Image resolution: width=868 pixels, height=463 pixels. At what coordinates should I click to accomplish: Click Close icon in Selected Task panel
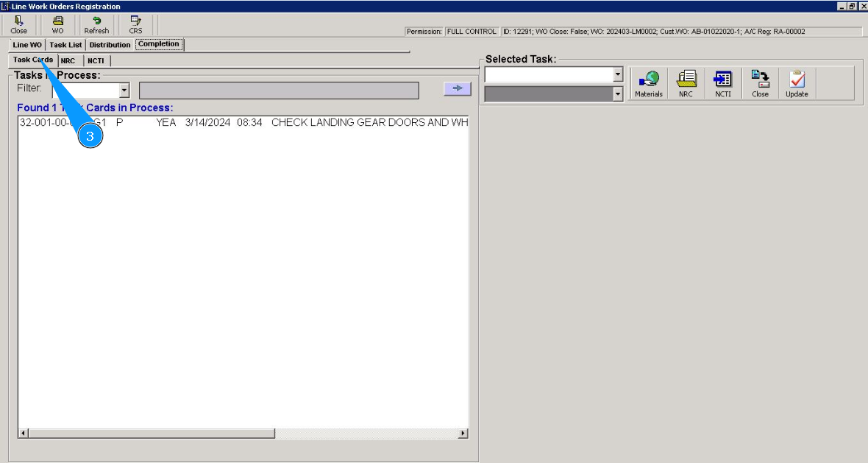pos(760,84)
